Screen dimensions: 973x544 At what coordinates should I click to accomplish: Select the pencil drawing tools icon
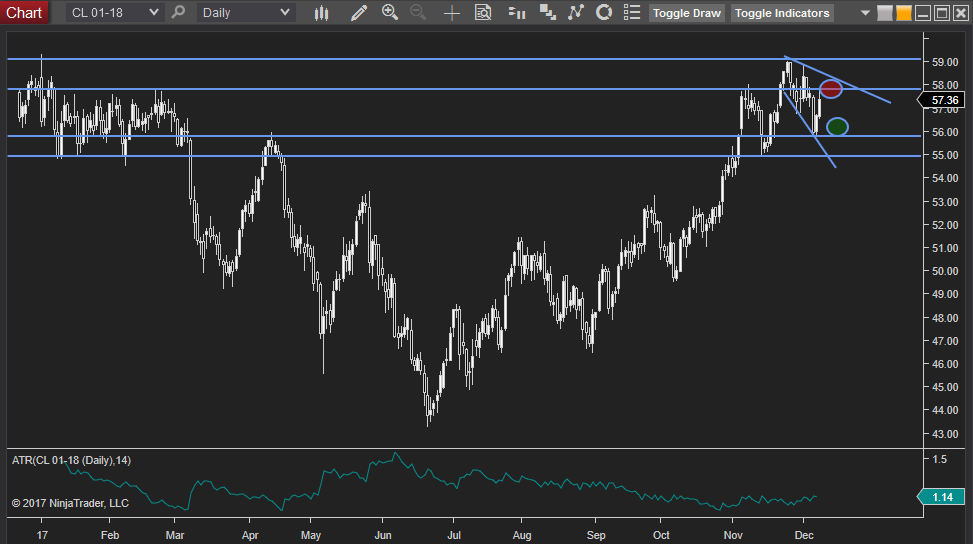tap(359, 12)
